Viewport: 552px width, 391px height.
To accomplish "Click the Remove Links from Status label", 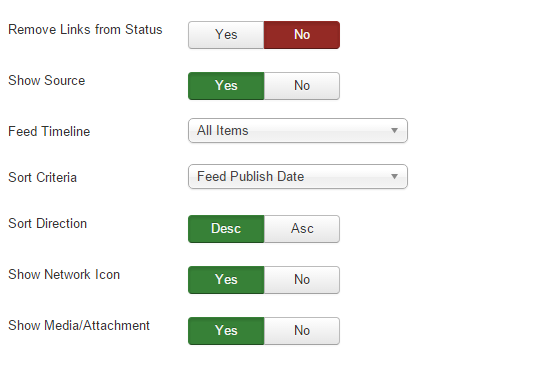I will pos(85,30).
